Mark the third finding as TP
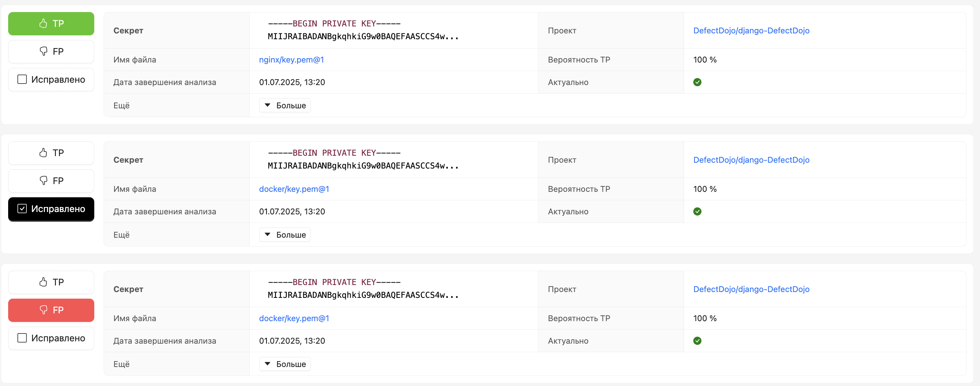The height and width of the screenshot is (386, 980). pyautogui.click(x=51, y=282)
